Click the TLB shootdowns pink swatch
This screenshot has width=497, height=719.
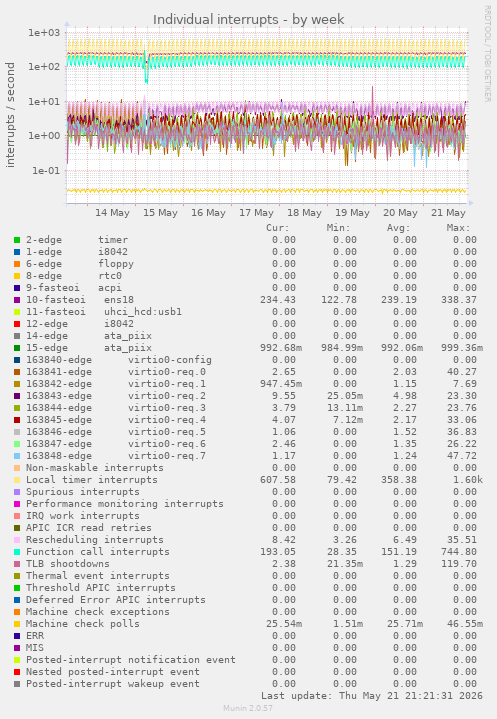(x=17, y=564)
